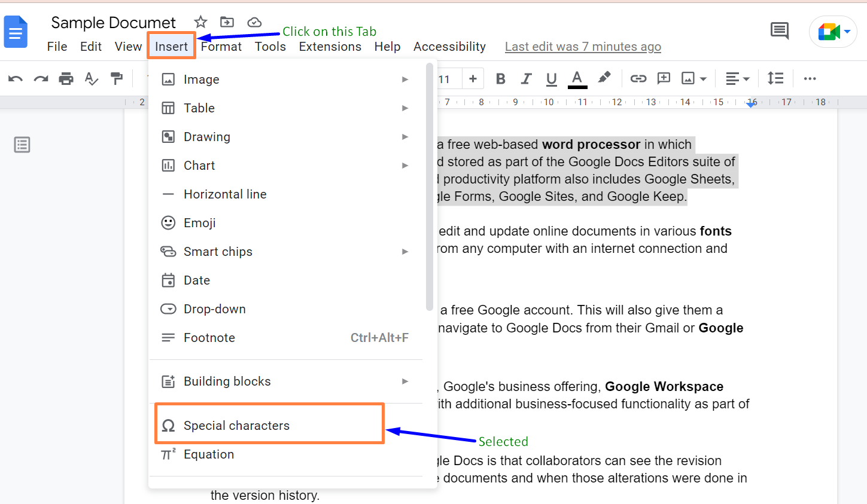Insert a Horizontal line

pos(286,194)
